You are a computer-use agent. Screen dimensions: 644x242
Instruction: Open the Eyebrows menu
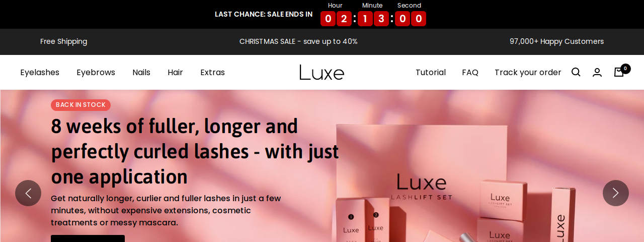click(96, 72)
